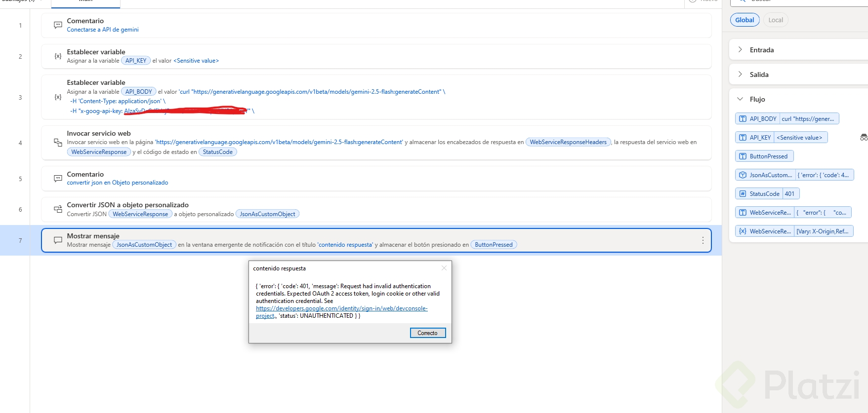Click the Convertir JSON action icon
This screenshot has height=413, width=868.
tap(58, 209)
